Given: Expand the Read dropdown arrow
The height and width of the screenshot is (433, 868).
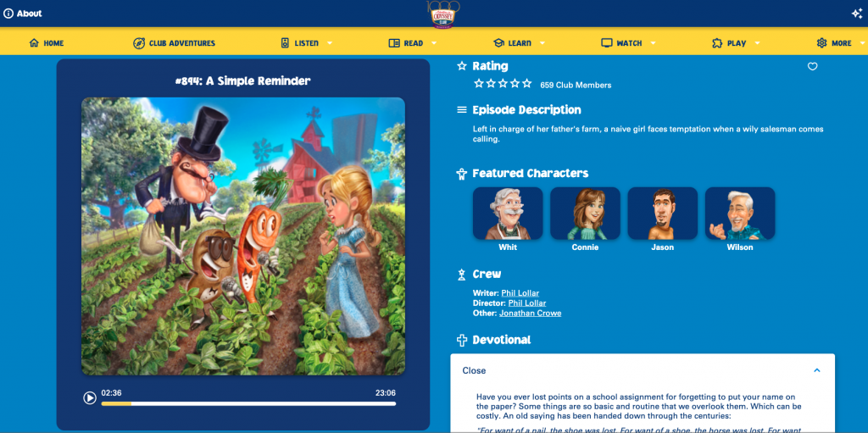Looking at the screenshot, I should [433, 43].
